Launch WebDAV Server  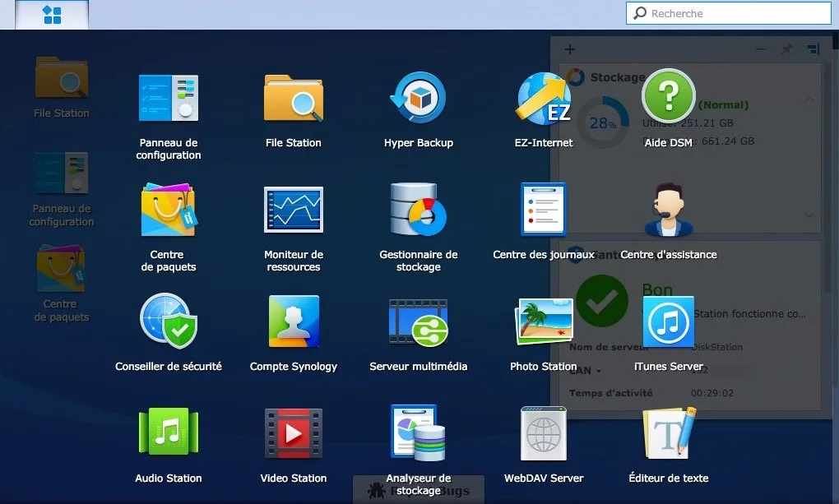click(x=544, y=432)
